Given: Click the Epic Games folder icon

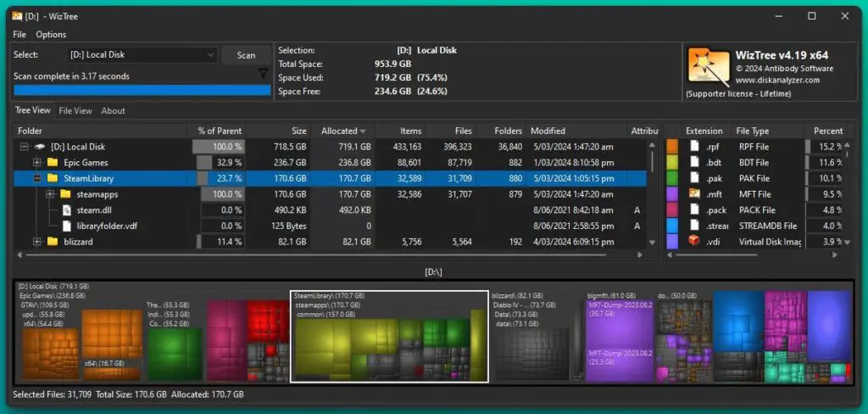Looking at the screenshot, I should 53,162.
